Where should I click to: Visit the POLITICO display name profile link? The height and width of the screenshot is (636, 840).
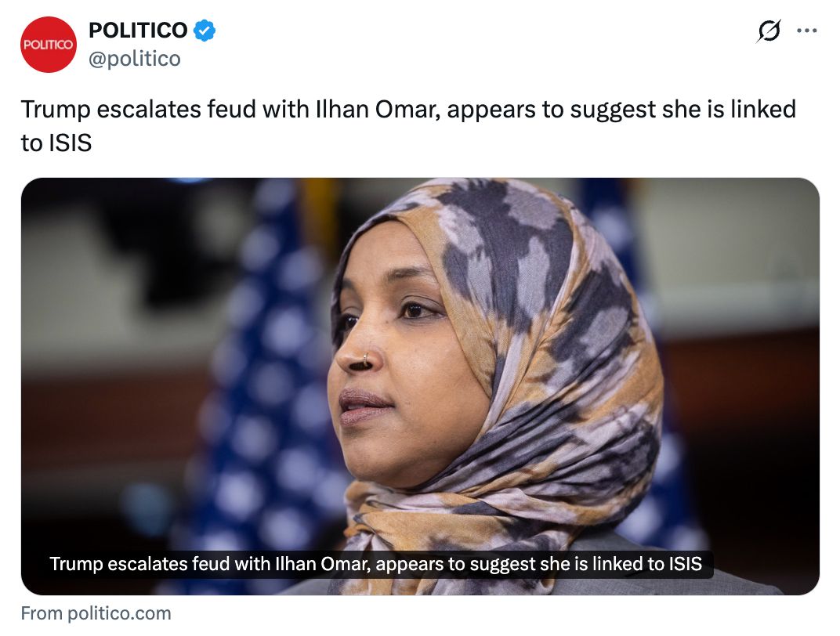point(138,30)
